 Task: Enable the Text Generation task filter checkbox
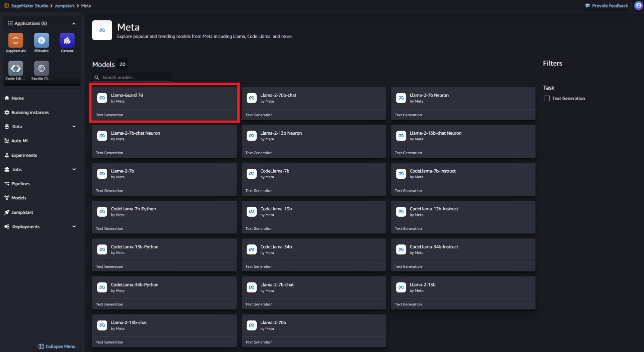coord(547,99)
